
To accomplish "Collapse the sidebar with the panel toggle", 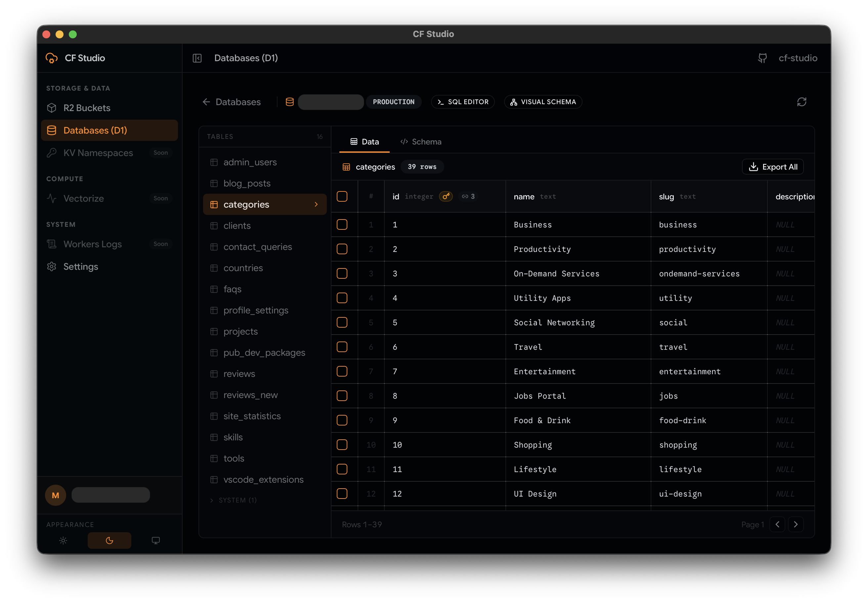I will (197, 58).
